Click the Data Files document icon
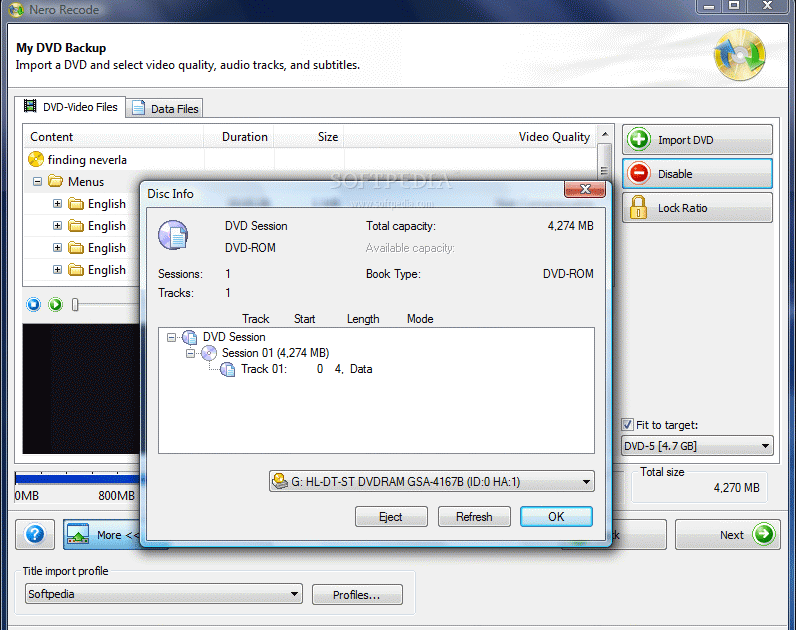This screenshot has width=796, height=630. 139,108
